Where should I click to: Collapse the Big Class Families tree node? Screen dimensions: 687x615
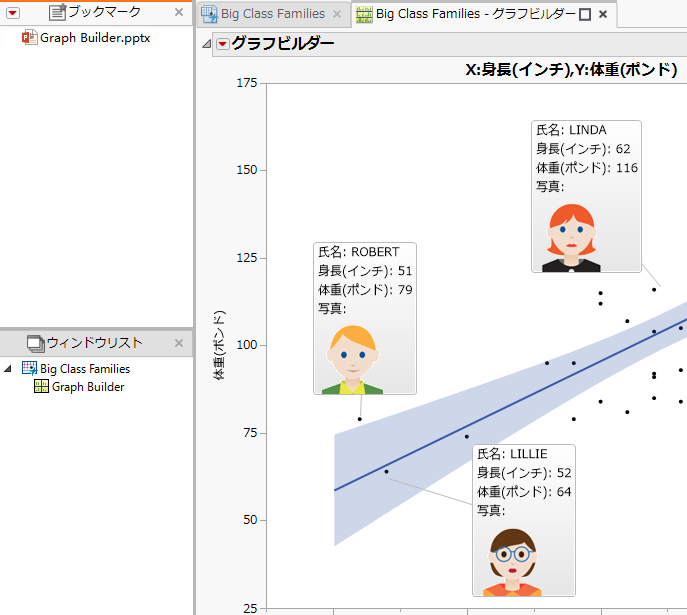[x=8, y=369]
